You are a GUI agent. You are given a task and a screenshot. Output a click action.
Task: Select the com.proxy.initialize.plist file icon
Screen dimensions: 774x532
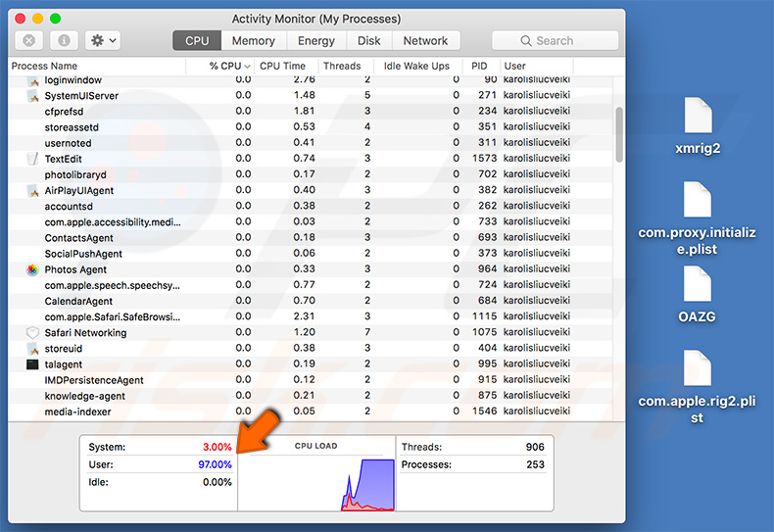[x=697, y=200]
